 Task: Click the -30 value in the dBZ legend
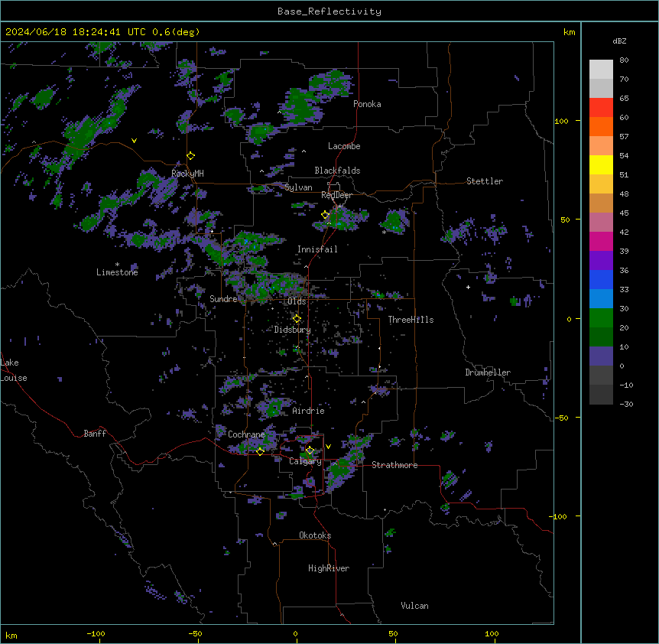[626, 404]
